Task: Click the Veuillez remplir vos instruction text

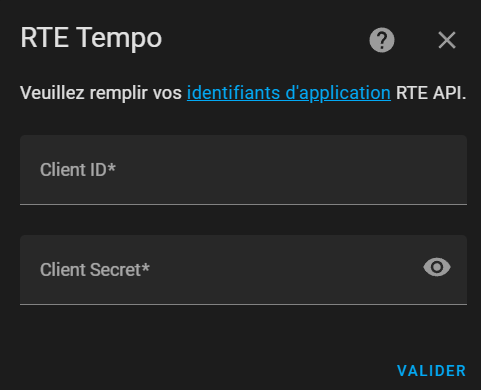Action: [101, 93]
